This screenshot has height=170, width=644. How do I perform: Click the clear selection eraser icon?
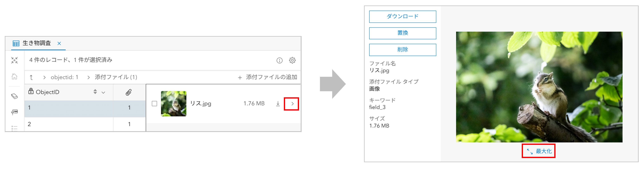click(x=14, y=96)
